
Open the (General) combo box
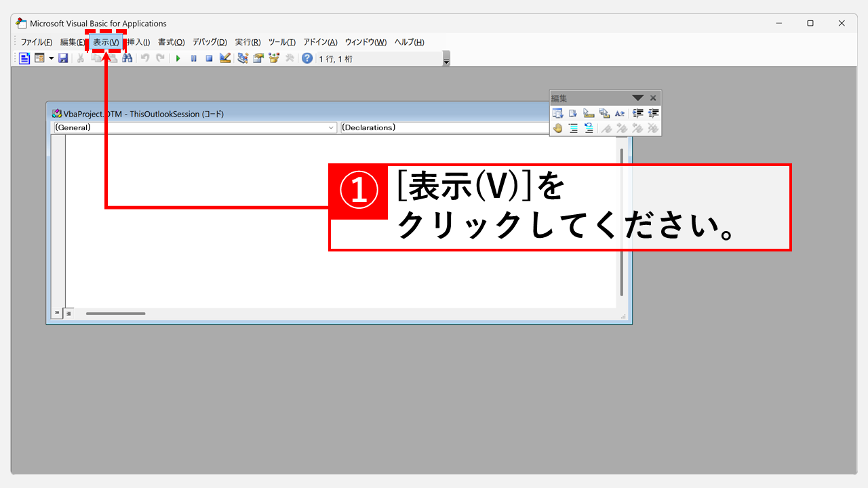point(194,127)
